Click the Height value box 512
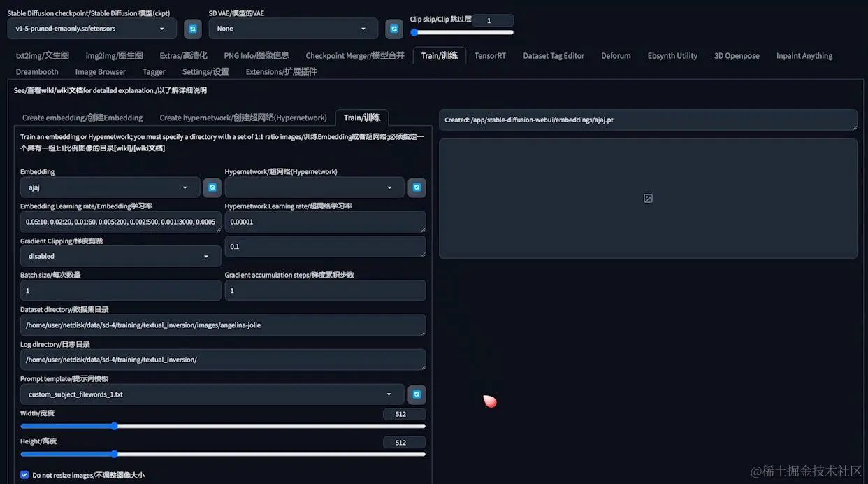The width and height of the screenshot is (868, 484). pyautogui.click(x=405, y=442)
